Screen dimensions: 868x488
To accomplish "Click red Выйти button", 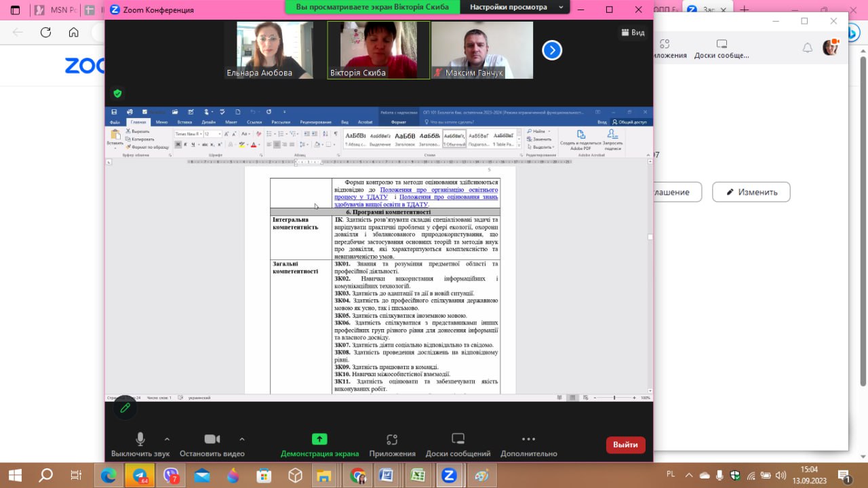I will 625,445.
